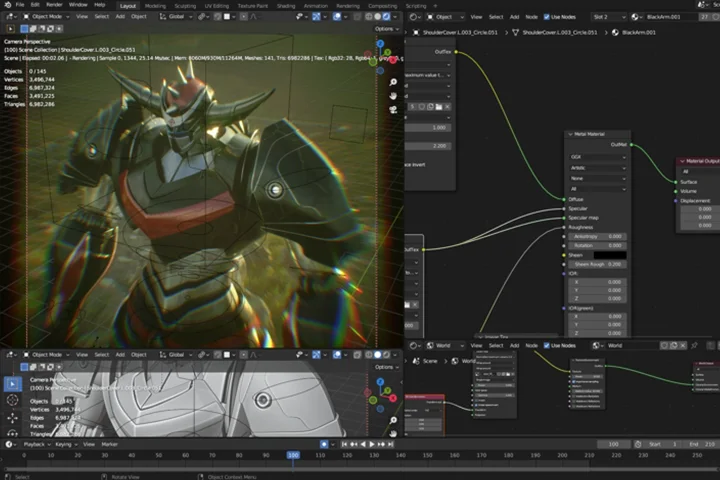Click the zoom magnifier icon in top viewport
Viewport: 720px width, 480px height.
tap(393, 82)
